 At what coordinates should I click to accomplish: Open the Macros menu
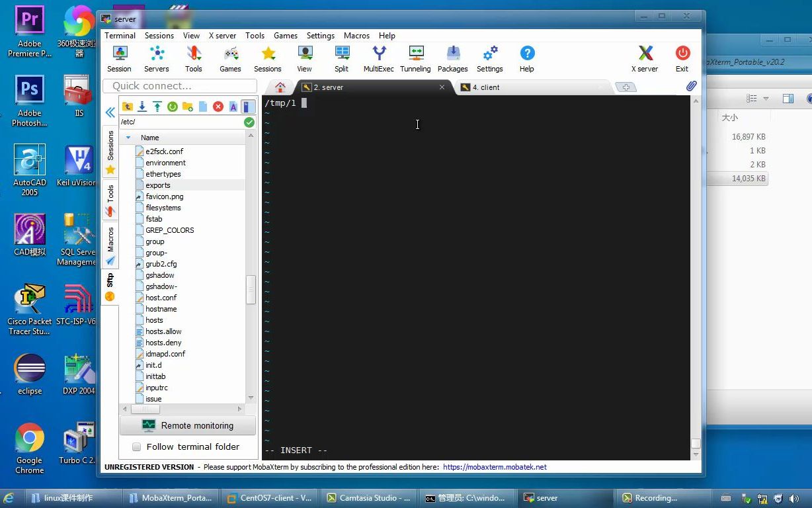click(356, 36)
